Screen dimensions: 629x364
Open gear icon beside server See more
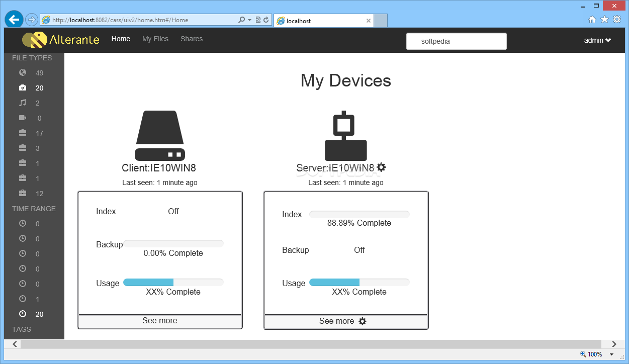point(363,321)
